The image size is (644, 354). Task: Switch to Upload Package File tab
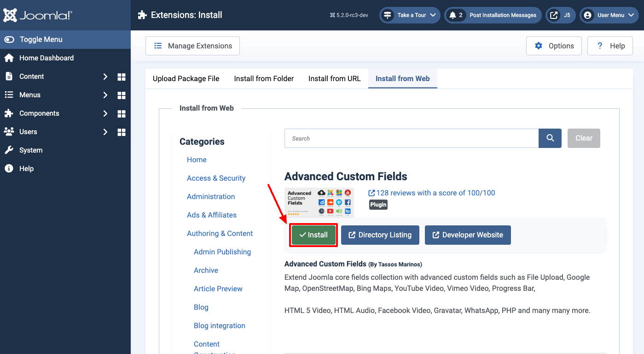[186, 79]
